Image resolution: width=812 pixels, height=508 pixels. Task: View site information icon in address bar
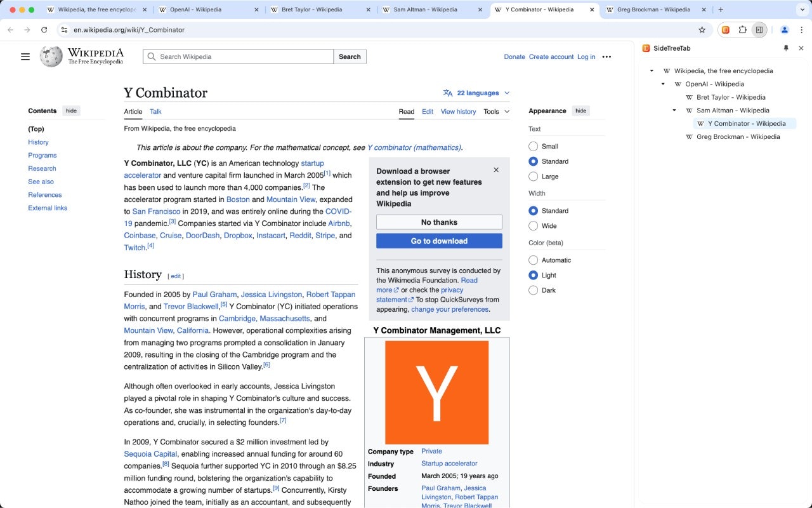point(64,30)
